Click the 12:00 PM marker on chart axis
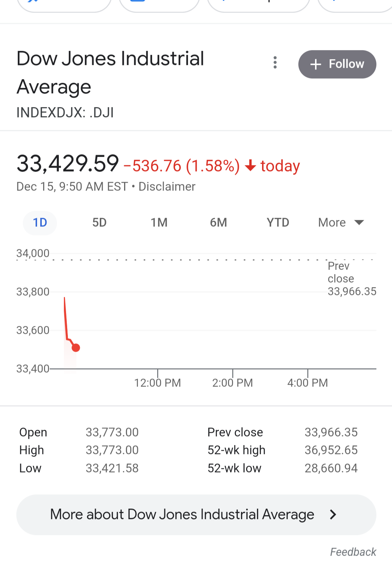This screenshot has width=392, height=567. click(x=158, y=383)
